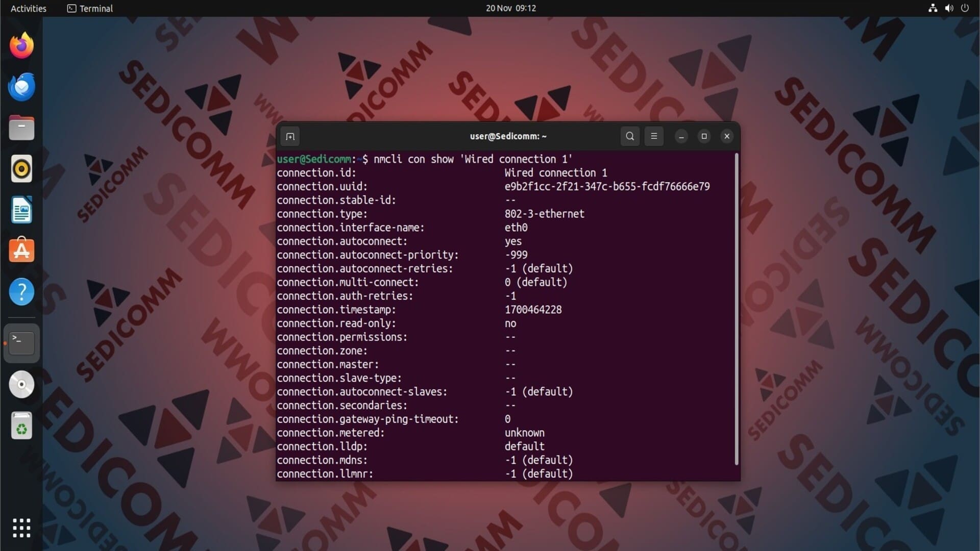Viewport: 980px width, 551px height.
Task: Click the terminal title 'user@Sedicomm: ~'
Action: pyautogui.click(x=508, y=136)
